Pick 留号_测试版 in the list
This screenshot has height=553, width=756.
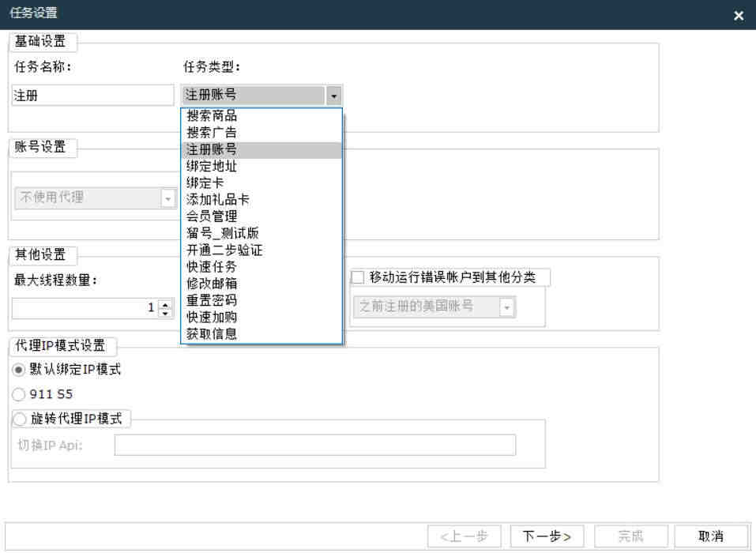pos(261,234)
